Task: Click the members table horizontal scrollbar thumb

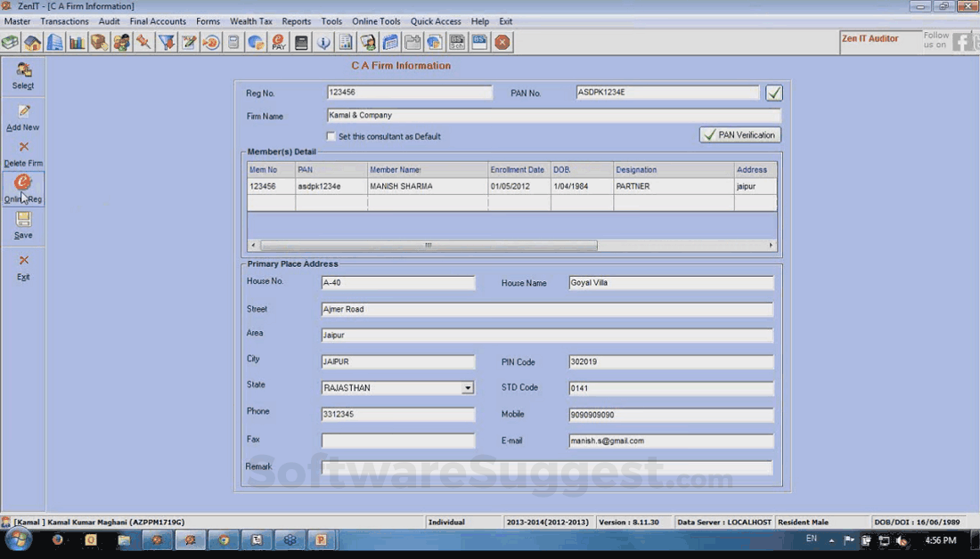Action: point(428,246)
